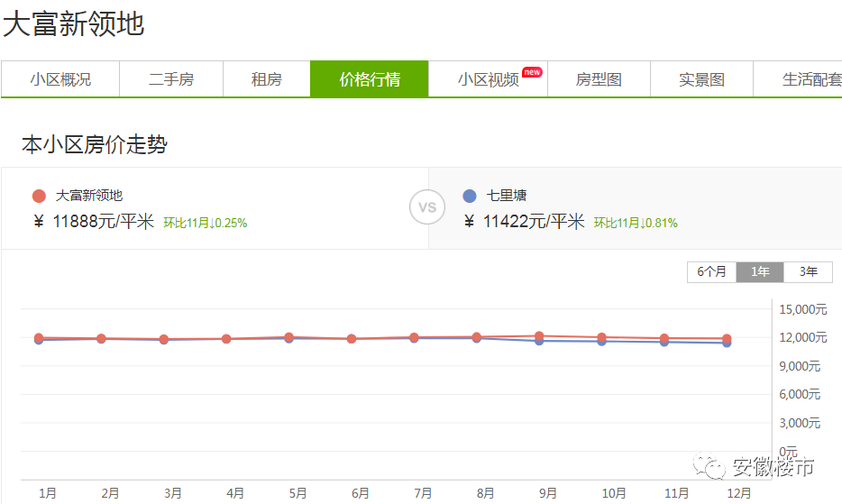Open the 实景图 tab

[701, 79]
